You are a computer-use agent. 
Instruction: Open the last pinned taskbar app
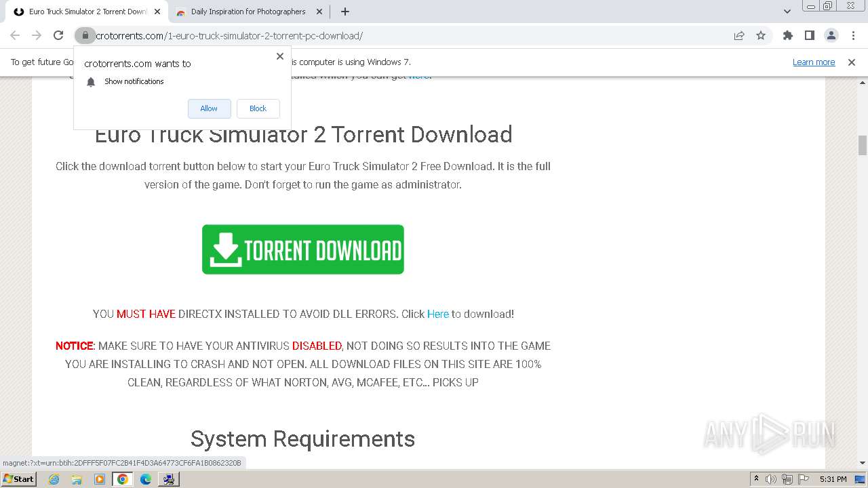[168, 479]
